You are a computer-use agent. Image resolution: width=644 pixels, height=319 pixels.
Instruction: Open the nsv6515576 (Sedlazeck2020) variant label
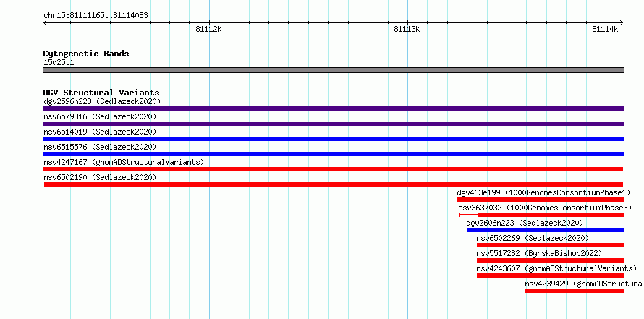100,147
